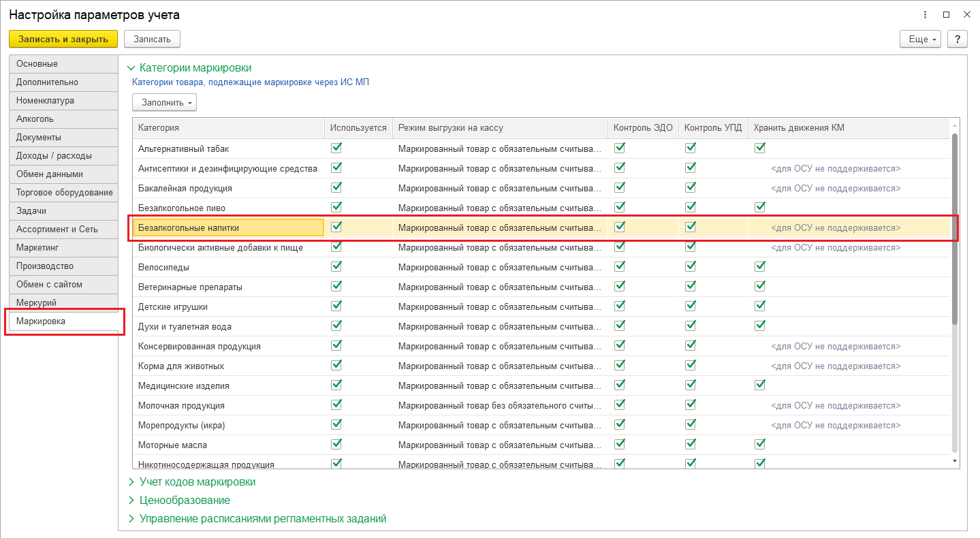This screenshot has height=538, width=980.
Task: Toggle 'Контроль ЭДО' for Велосипеды
Action: coord(620,266)
